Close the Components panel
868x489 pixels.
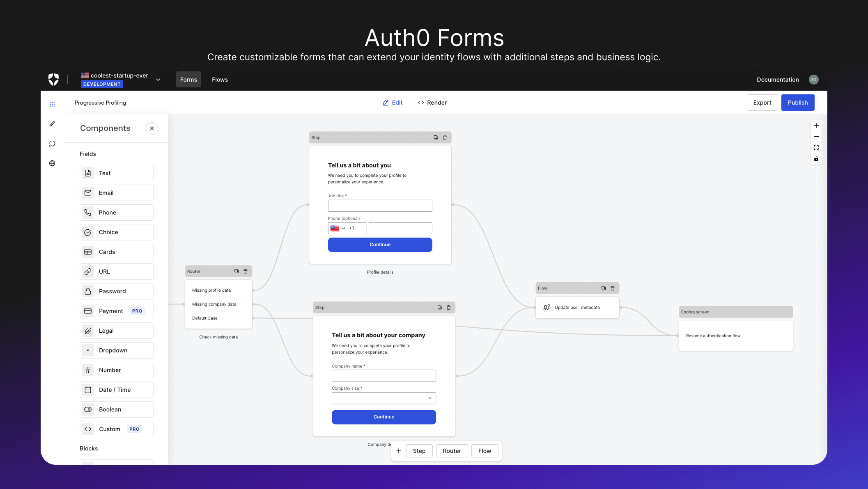[x=152, y=128]
